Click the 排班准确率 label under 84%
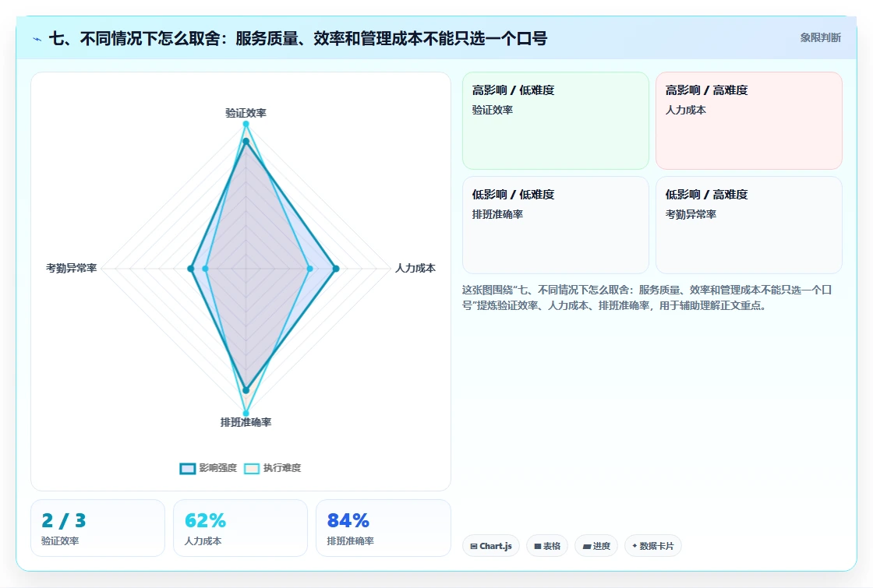The height and width of the screenshot is (588, 873). (x=350, y=540)
